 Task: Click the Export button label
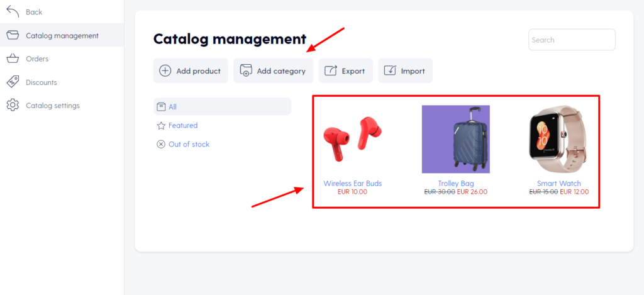(x=353, y=71)
